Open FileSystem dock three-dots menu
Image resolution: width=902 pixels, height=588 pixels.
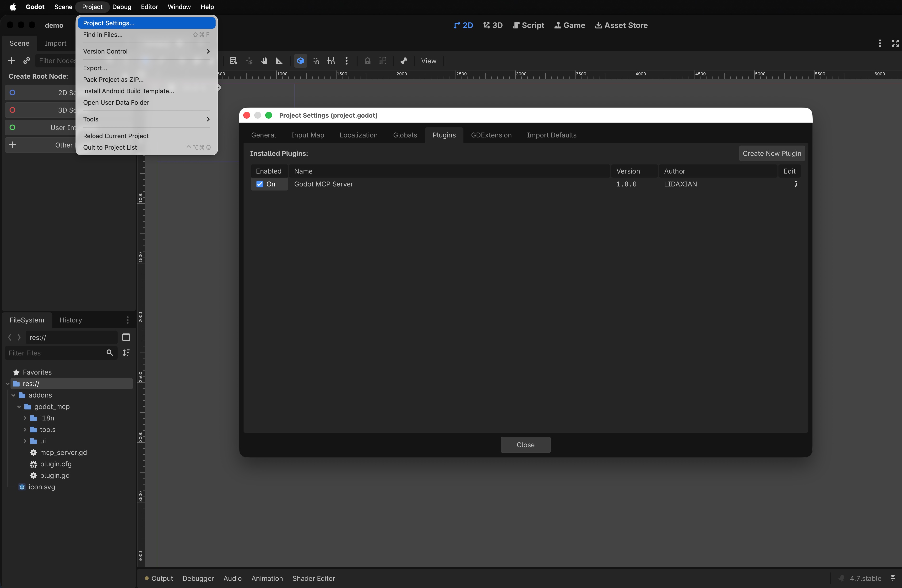coord(127,320)
